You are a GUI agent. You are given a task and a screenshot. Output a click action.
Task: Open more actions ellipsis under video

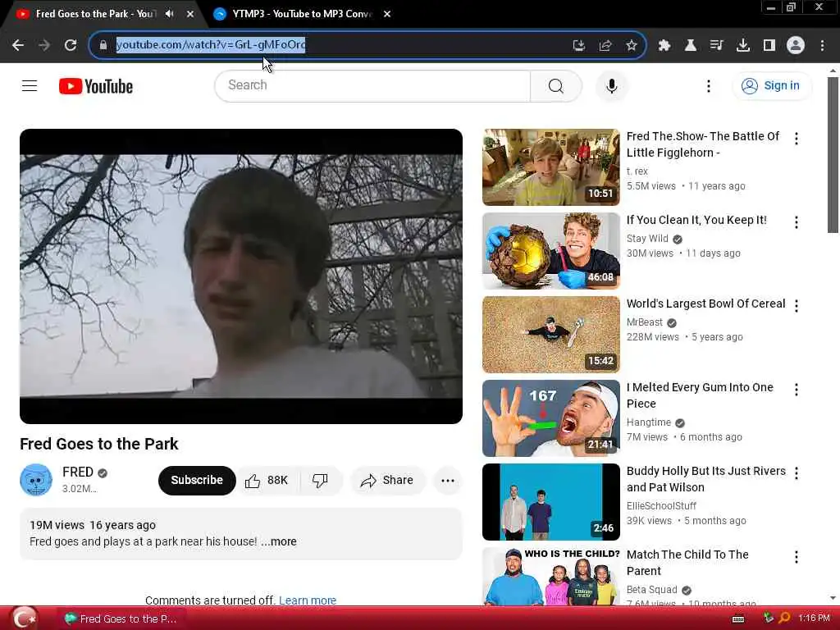448,481
